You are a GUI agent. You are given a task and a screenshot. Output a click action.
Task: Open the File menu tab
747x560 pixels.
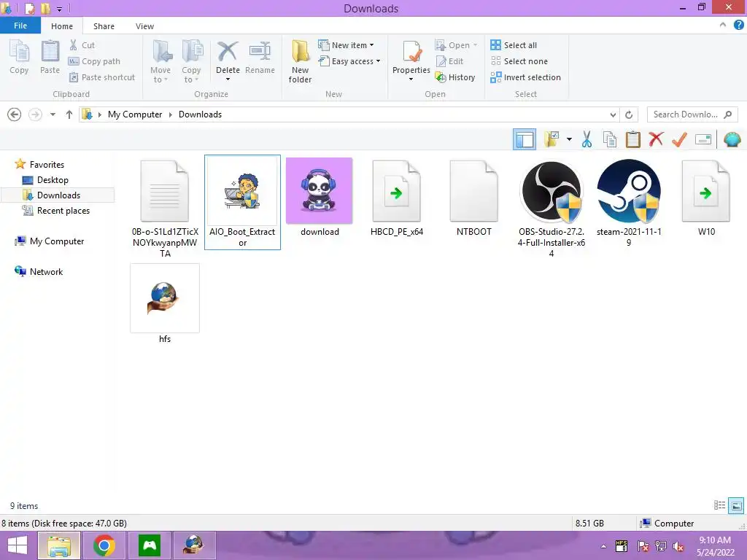(20, 26)
